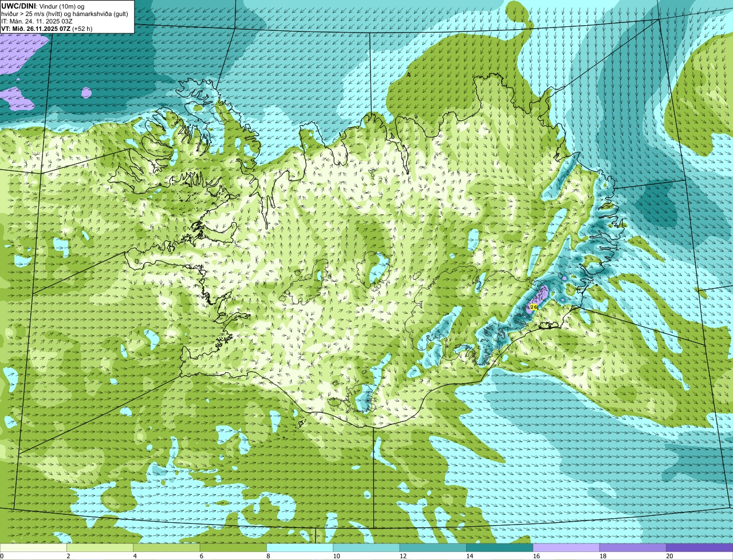Viewport: 733px width, 560px height.
Task: Select the 8–10 m/s light cyan legend swatch
Action: 299,547
